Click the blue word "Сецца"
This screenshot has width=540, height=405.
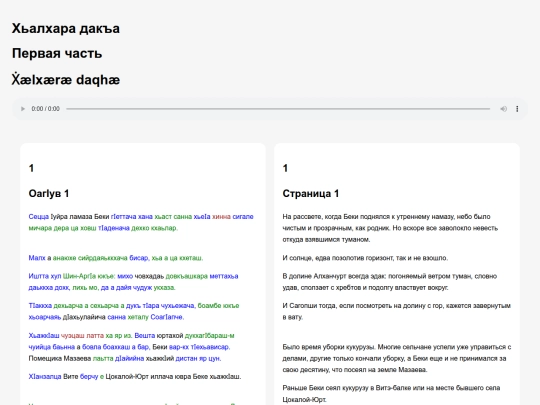[39, 217]
